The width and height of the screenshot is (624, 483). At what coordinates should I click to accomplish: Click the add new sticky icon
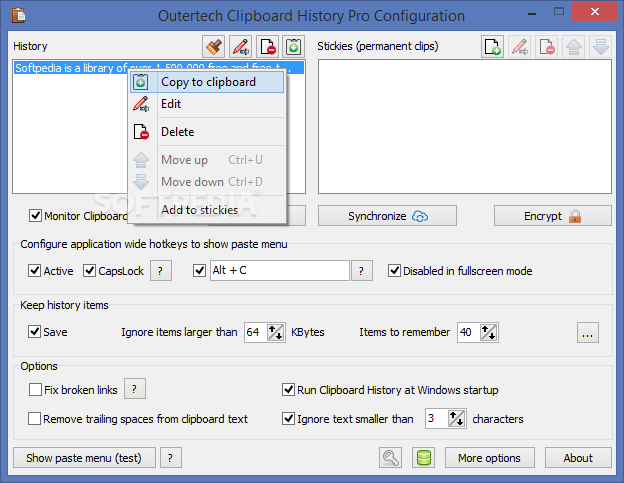click(x=492, y=47)
